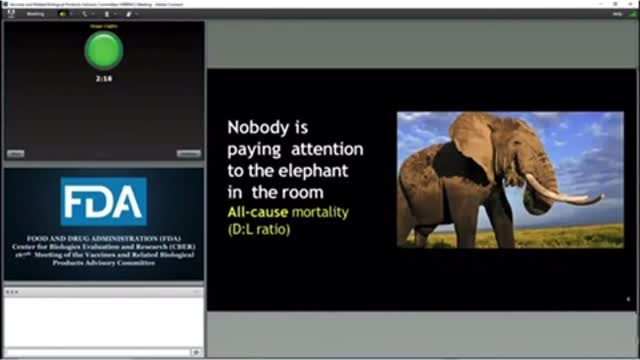Click the microphone icon in toolbar
The image size is (640, 360).
pos(107,14)
